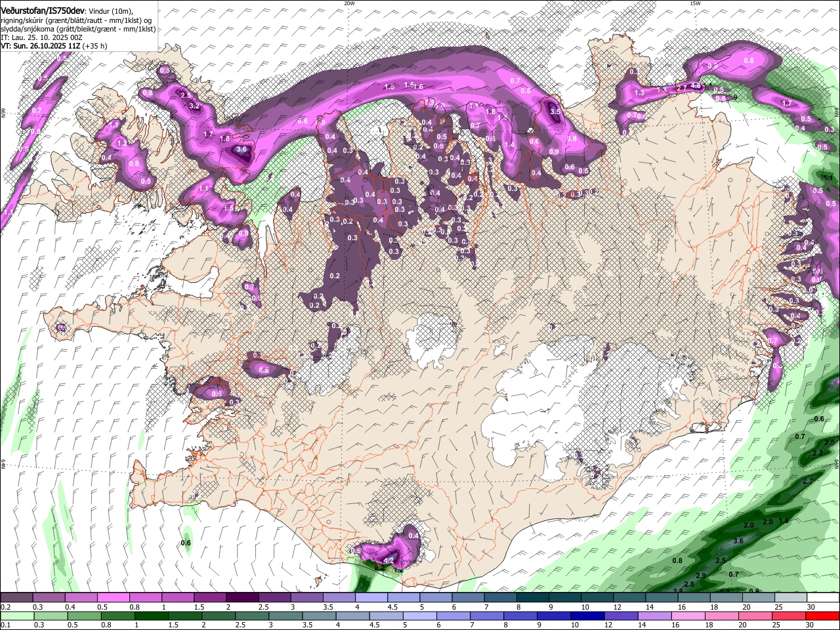Pick rain legend swatch between 10 and 12
The height and width of the screenshot is (630, 840).
pyautogui.click(x=588, y=616)
